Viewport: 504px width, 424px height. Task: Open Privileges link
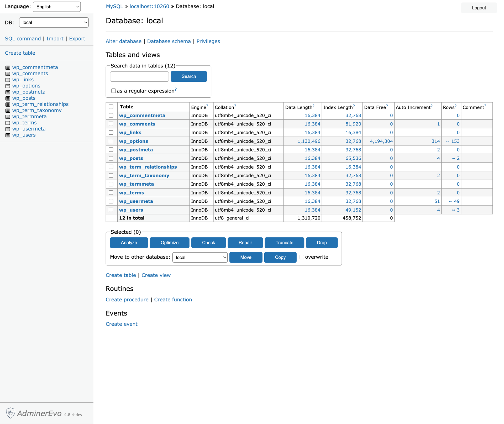(x=208, y=41)
